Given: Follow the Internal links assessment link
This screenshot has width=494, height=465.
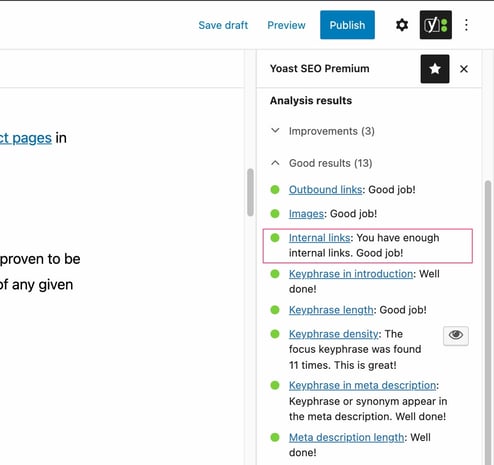Looking at the screenshot, I should [319, 238].
